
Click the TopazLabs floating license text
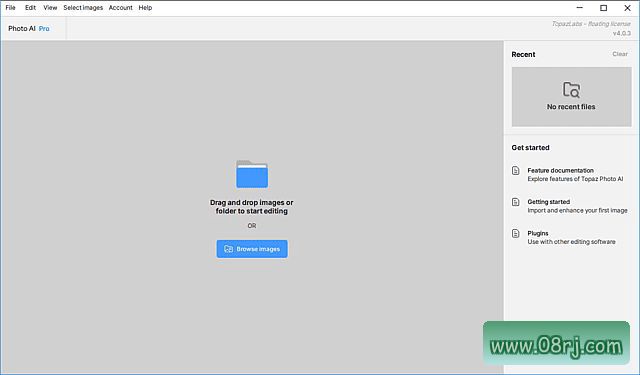591,24
